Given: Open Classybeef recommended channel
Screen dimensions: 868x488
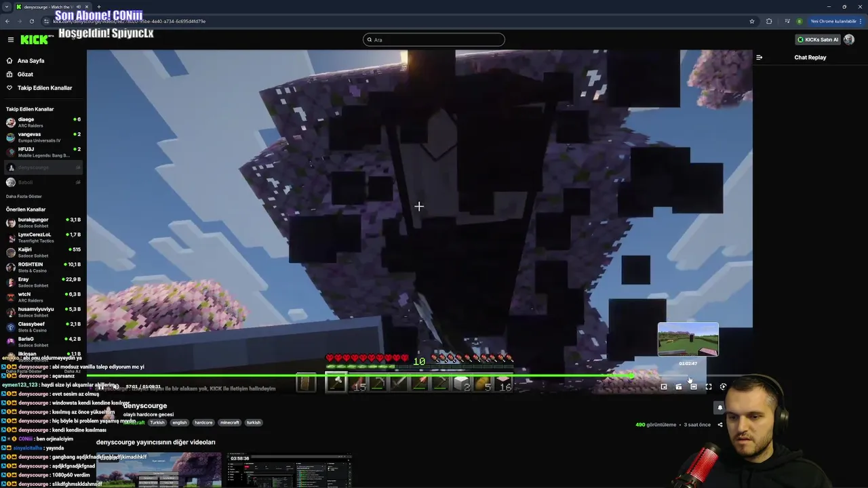Looking at the screenshot, I should (x=42, y=327).
